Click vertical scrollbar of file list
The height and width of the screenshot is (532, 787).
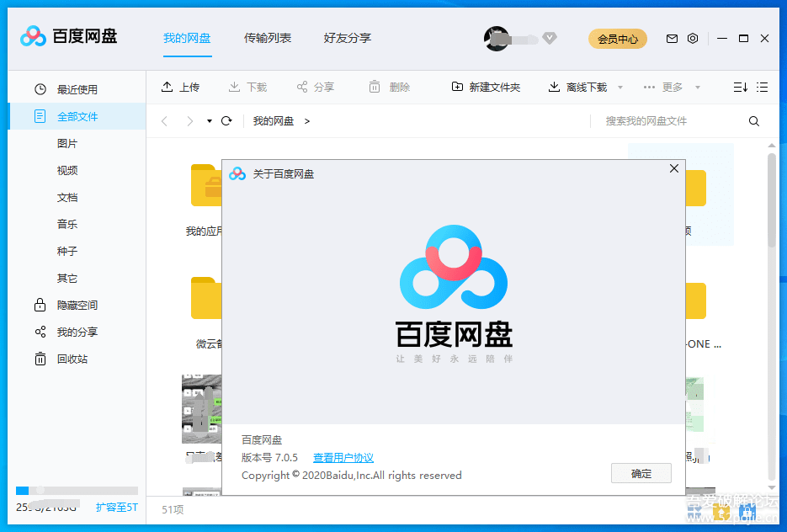pyautogui.click(x=772, y=199)
